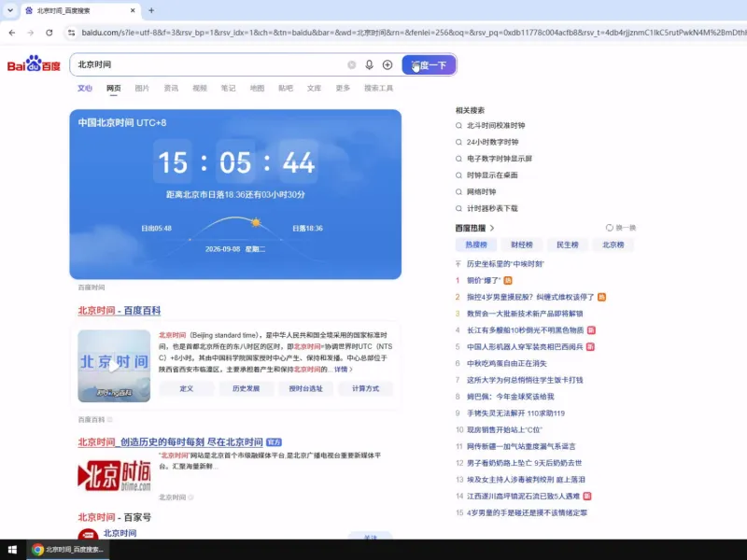Select the 网页 tab
This screenshot has width=747, height=560.
click(113, 88)
